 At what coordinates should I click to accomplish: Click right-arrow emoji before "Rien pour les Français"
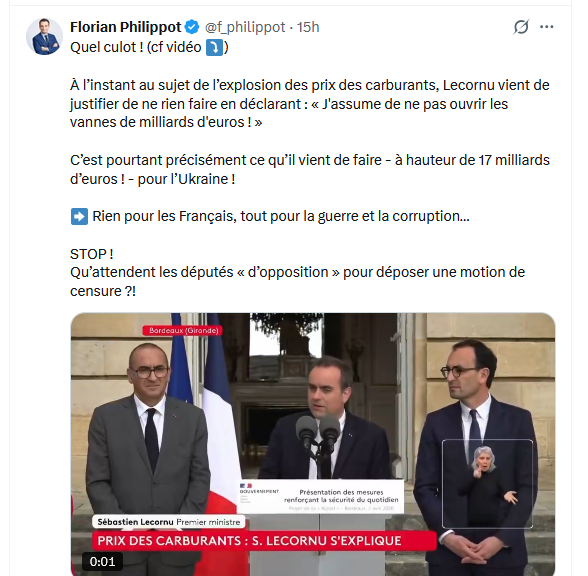[79, 216]
